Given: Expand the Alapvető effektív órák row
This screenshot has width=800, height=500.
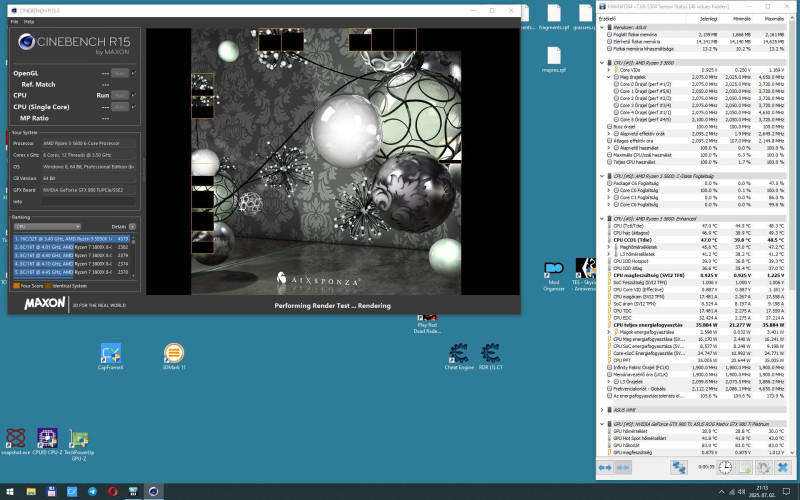Looking at the screenshot, I should (x=609, y=134).
